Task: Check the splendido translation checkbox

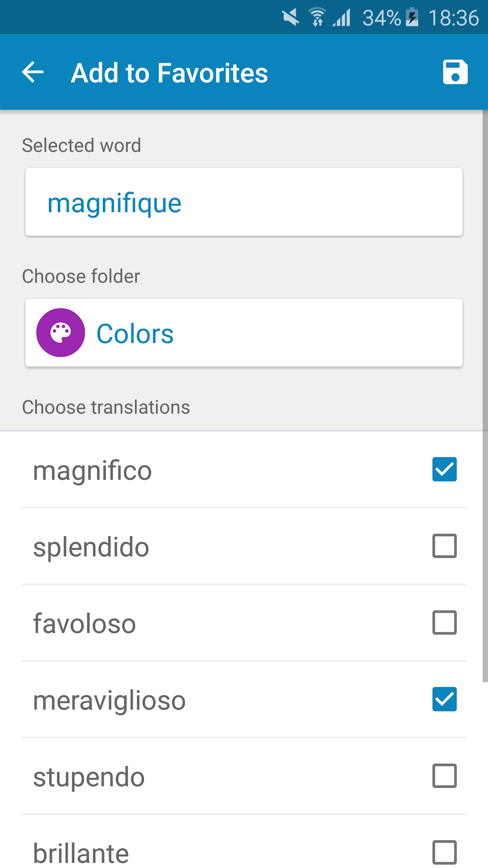Action: 444,546
